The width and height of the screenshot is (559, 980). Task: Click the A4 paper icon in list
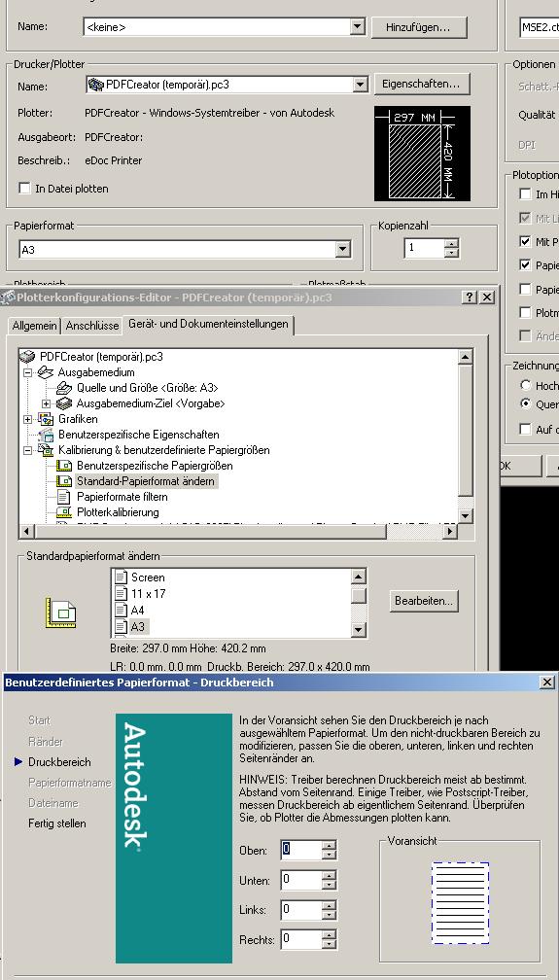coord(121,610)
